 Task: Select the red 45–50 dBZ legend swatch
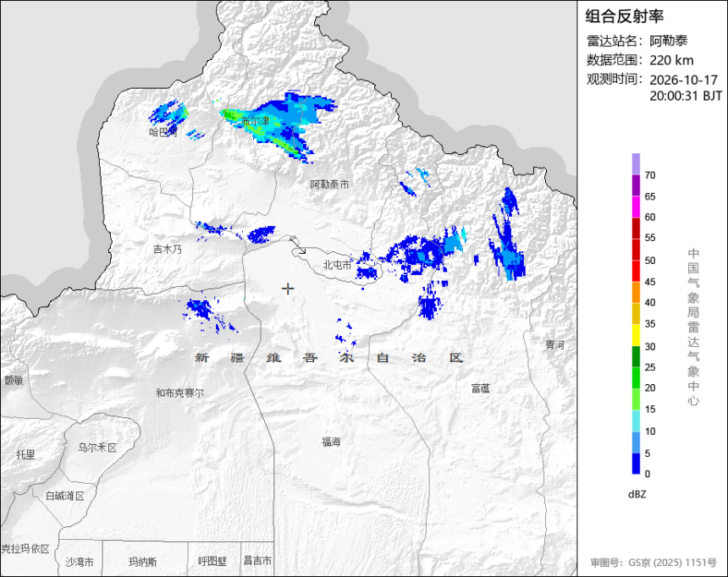click(636, 271)
